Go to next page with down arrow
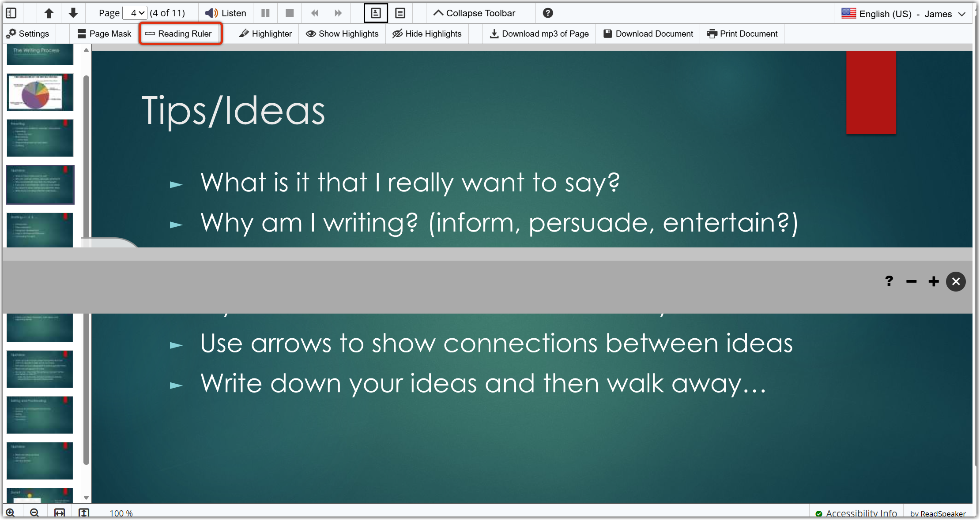 [x=73, y=13]
